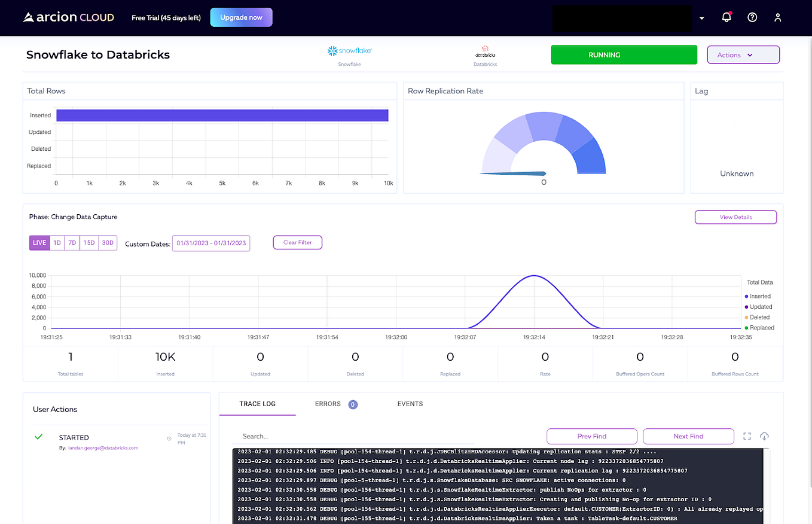The height and width of the screenshot is (524, 812).
Task: Click the Upgrade now button
Action: (241, 17)
